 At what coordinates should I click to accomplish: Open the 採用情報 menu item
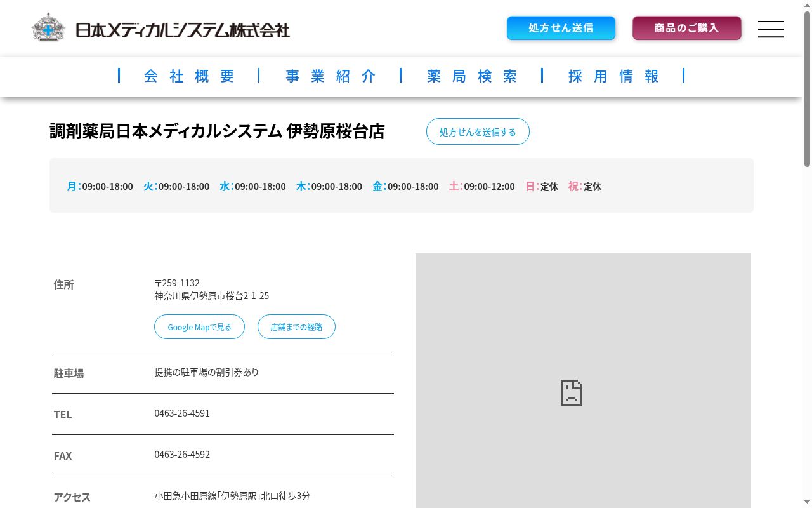(x=613, y=76)
